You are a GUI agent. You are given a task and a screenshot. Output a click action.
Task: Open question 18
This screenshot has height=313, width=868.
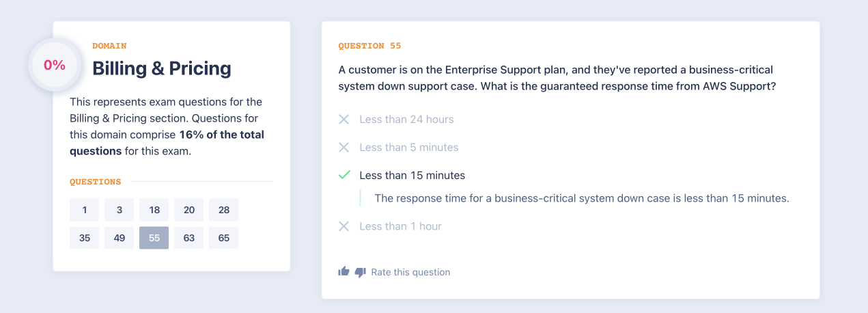tap(154, 210)
